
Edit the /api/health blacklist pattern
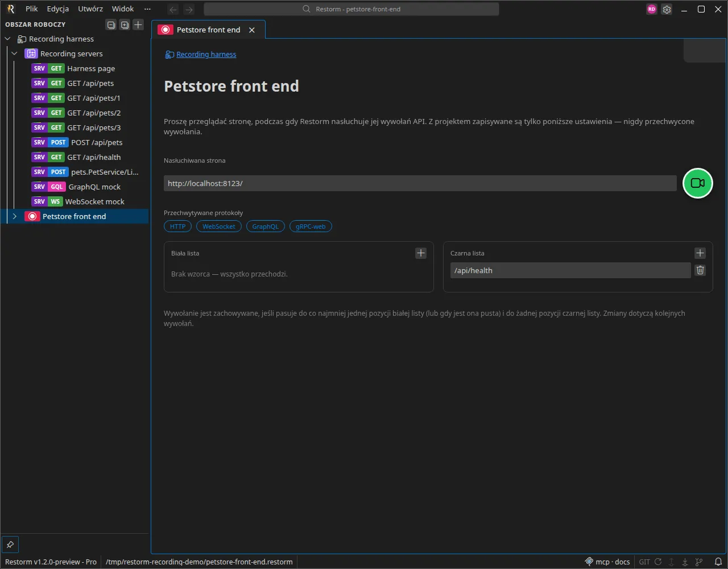(570, 270)
